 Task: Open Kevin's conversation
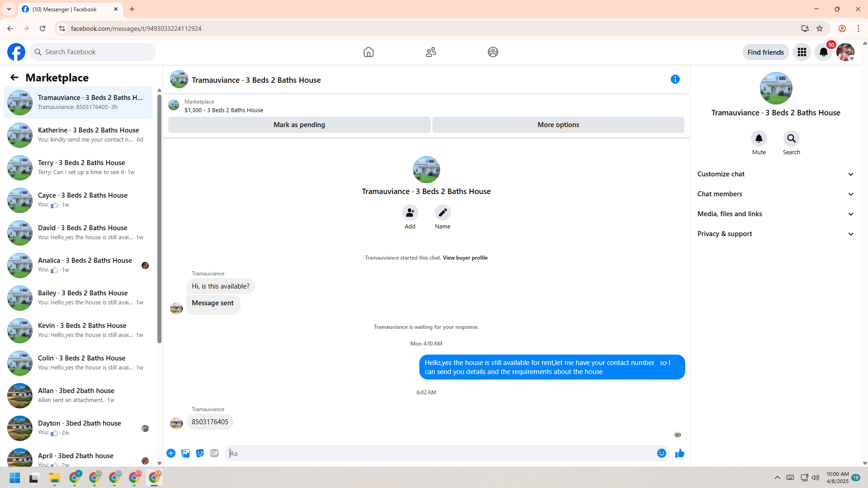(78, 330)
